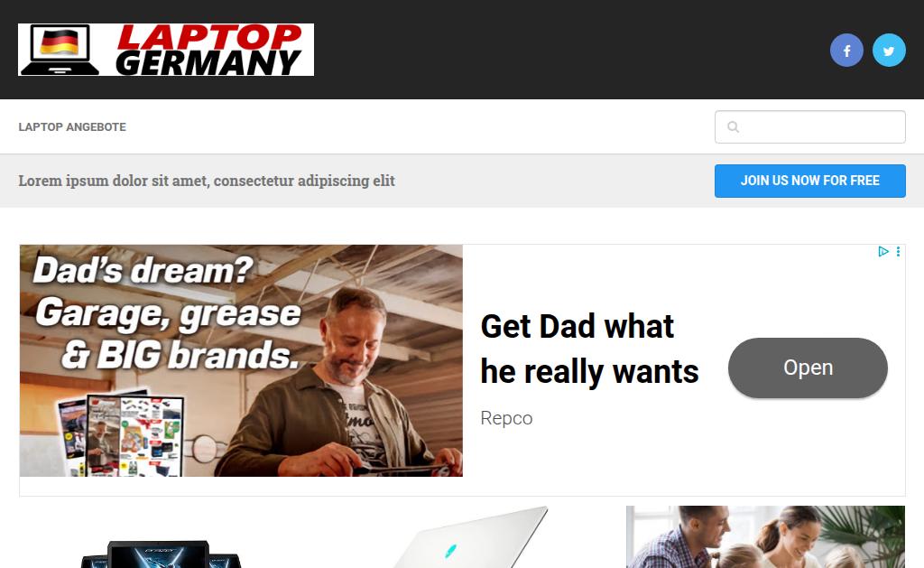Image resolution: width=924 pixels, height=568 pixels.
Task: Click the Open button in the ad
Action: point(808,368)
